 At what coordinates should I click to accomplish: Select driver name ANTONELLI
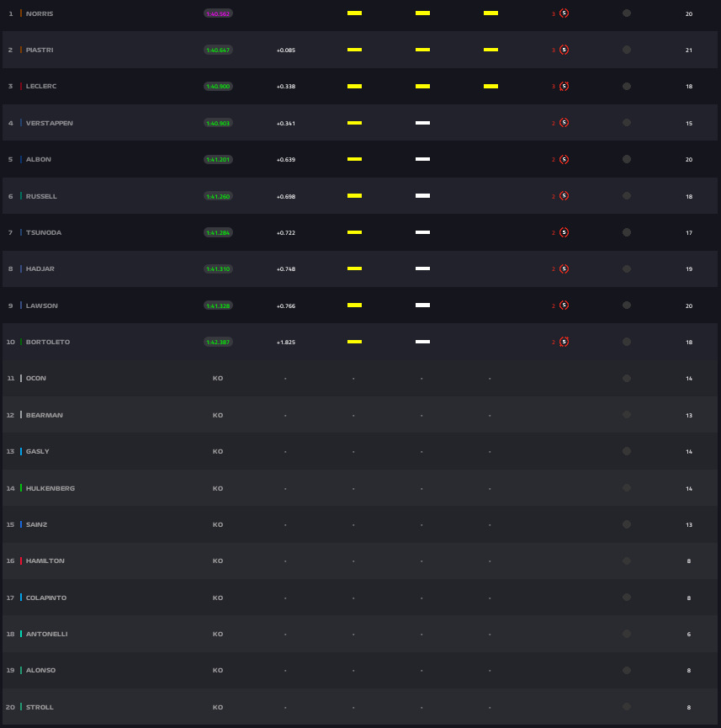coord(46,634)
